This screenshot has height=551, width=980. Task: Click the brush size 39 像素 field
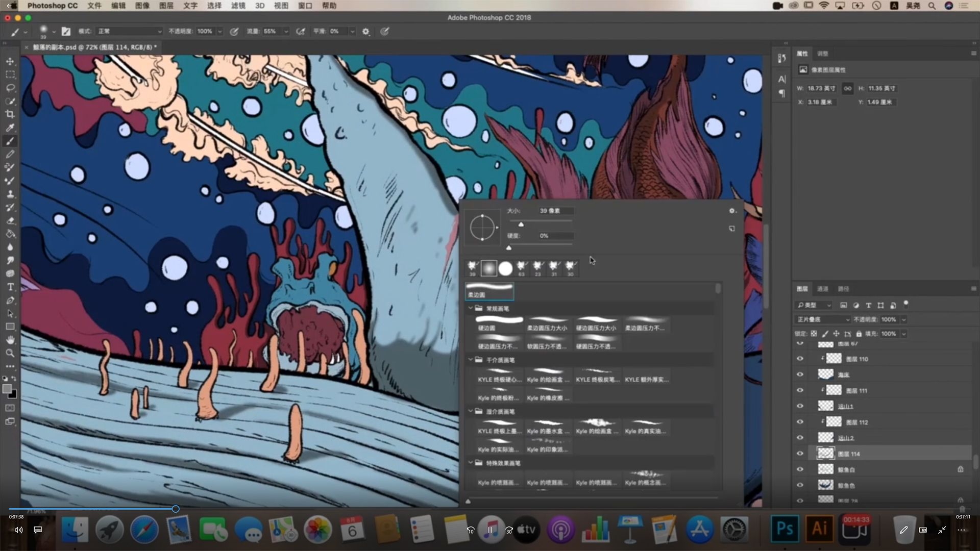555,211
